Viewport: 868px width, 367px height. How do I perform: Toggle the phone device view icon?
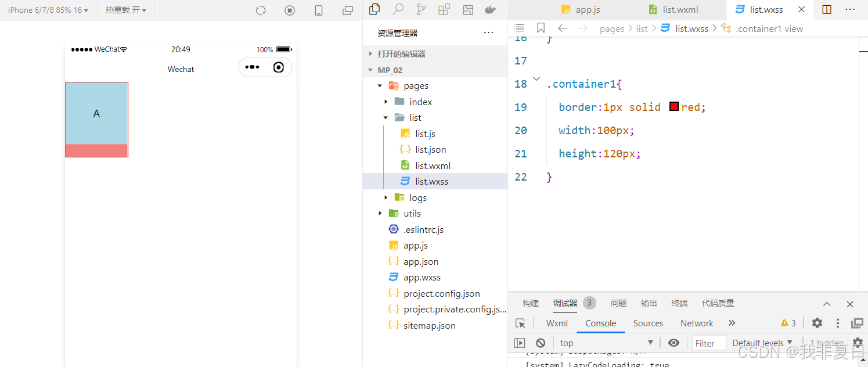pos(319,10)
